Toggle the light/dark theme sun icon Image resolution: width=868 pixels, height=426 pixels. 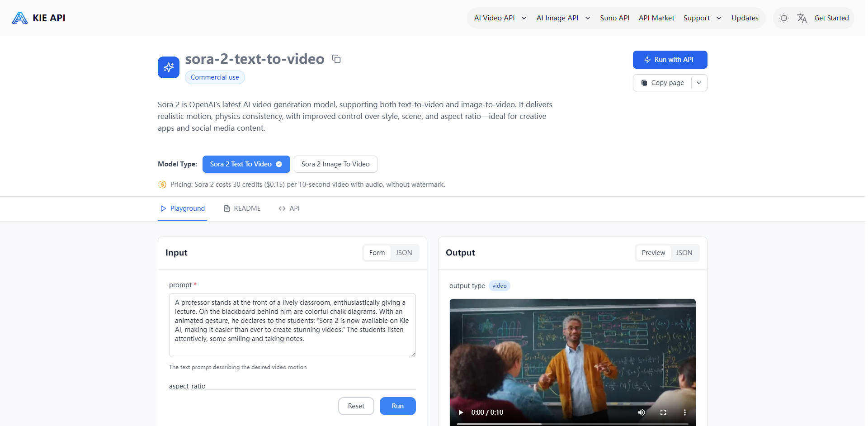784,18
